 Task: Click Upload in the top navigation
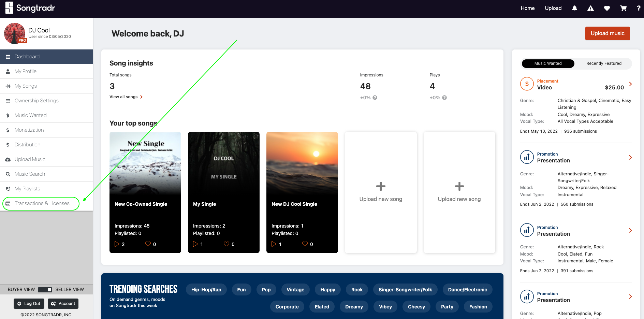point(553,8)
